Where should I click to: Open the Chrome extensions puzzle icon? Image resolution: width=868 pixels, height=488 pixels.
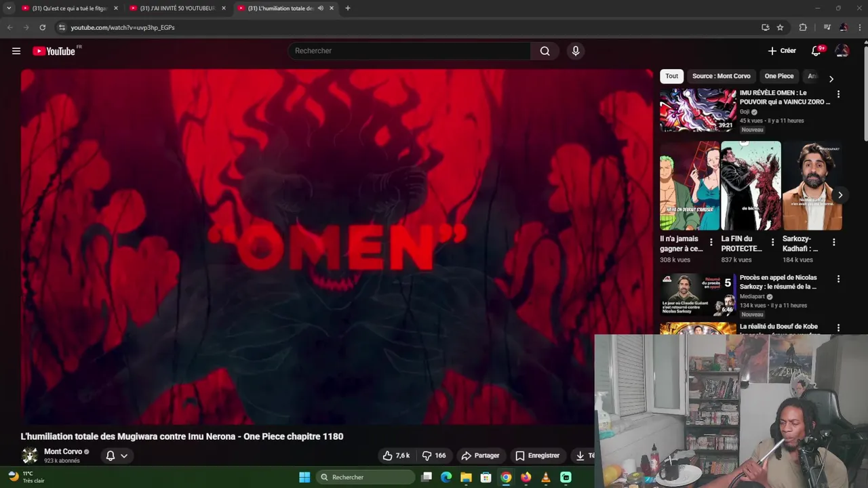[803, 27]
